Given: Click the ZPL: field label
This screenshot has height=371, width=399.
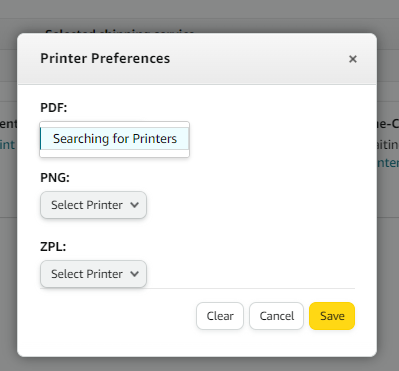Looking at the screenshot, I should point(53,247).
